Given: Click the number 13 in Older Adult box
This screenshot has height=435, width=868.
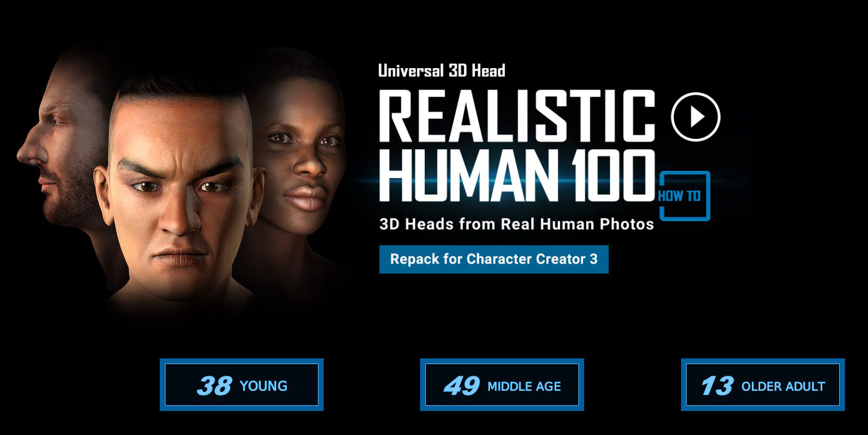Looking at the screenshot, I should [x=717, y=386].
